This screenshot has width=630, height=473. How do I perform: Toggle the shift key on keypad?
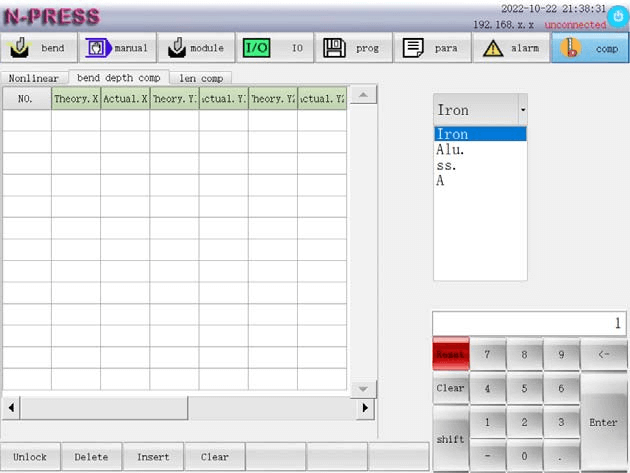(450, 439)
